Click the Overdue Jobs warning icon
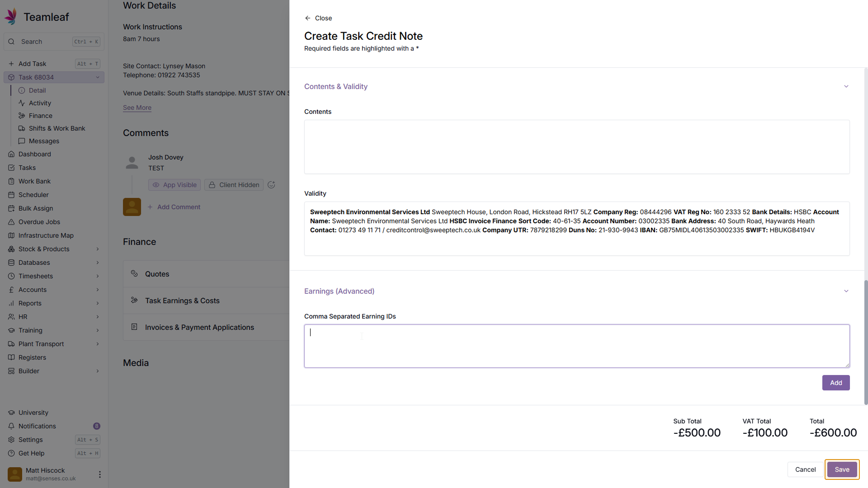The width and height of the screenshot is (868, 488). click(11, 222)
